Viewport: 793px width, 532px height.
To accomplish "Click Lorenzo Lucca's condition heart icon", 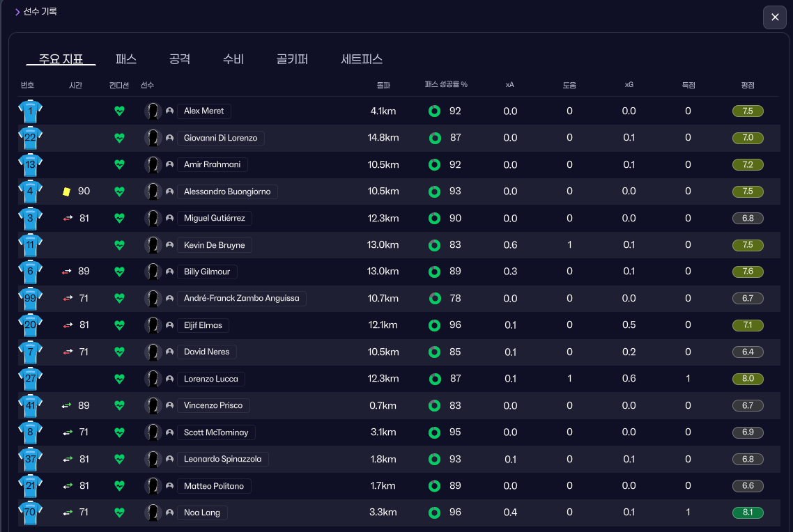I will pyautogui.click(x=119, y=379).
